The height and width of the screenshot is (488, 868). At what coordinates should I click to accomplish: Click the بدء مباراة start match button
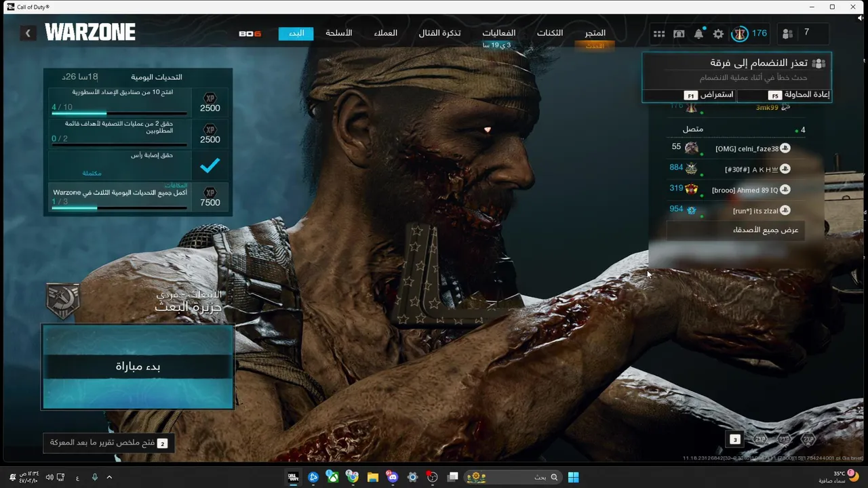[x=138, y=367]
